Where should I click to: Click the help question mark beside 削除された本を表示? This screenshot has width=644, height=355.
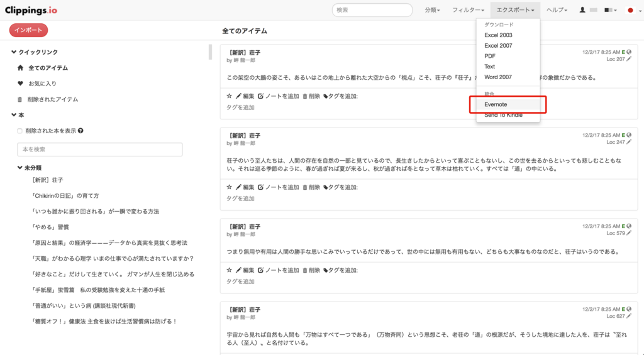point(80,131)
